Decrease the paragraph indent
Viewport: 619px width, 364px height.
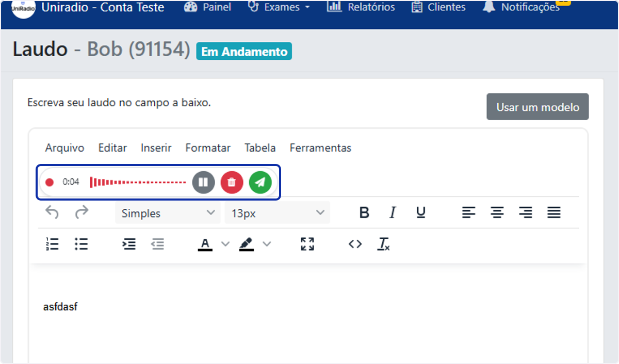tap(157, 244)
